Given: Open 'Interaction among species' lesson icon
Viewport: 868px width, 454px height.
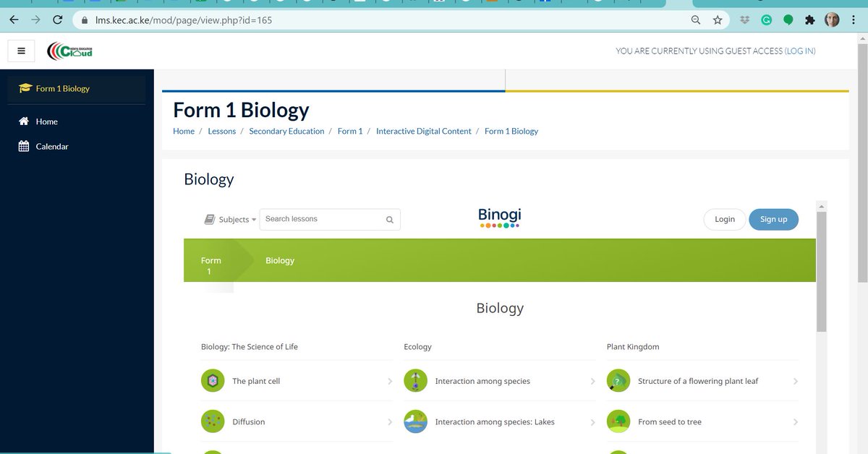Looking at the screenshot, I should coord(415,380).
